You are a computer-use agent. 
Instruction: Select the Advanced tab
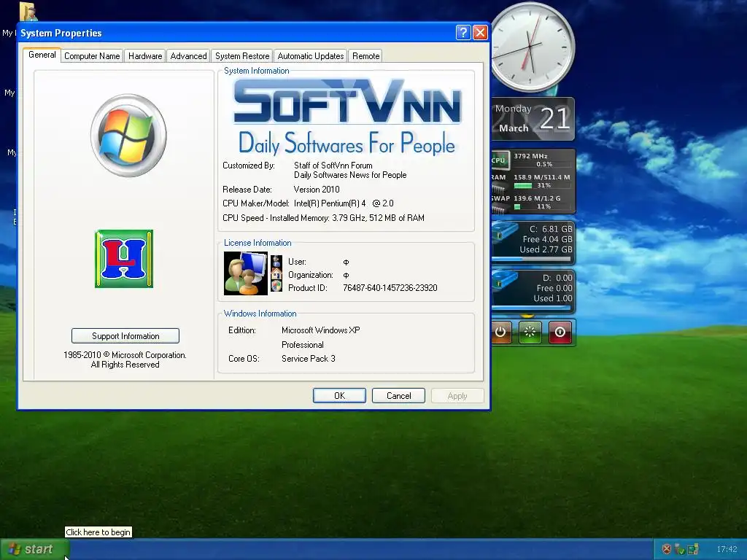point(188,56)
